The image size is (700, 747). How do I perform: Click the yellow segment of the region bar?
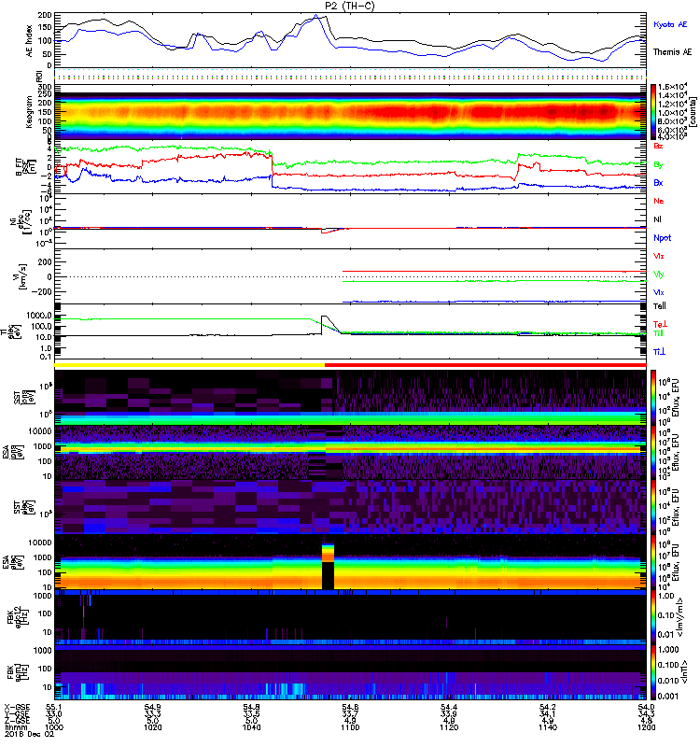189,365
